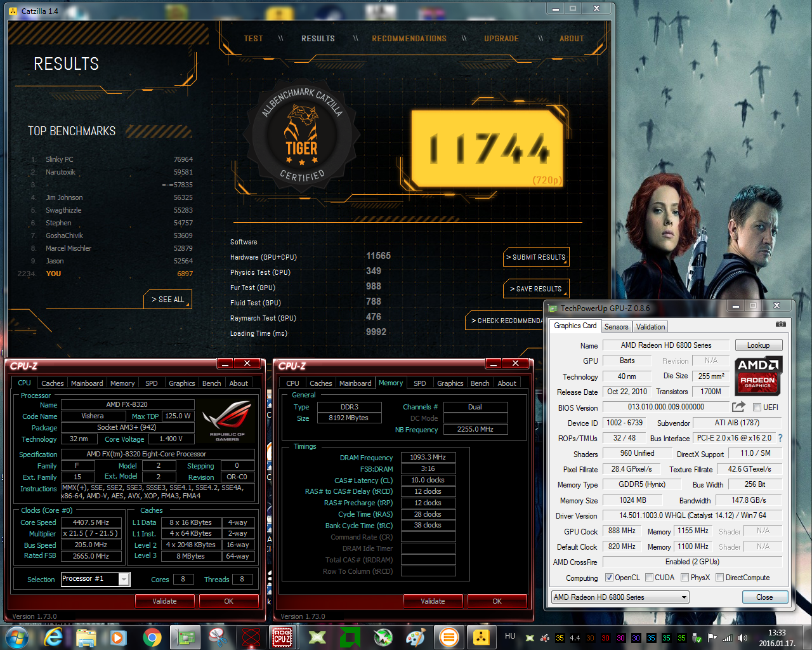Open the media player taskbar icon

(119, 637)
